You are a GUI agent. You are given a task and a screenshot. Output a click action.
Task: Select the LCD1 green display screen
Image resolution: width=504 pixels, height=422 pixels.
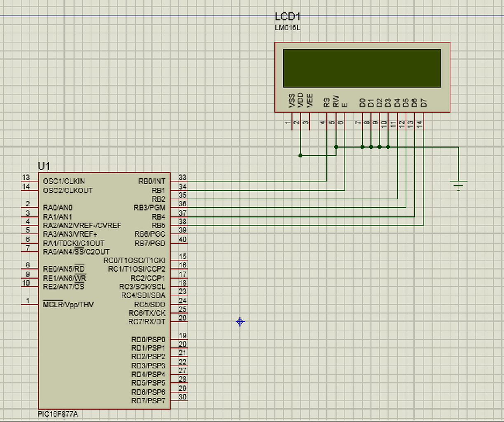pos(362,68)
